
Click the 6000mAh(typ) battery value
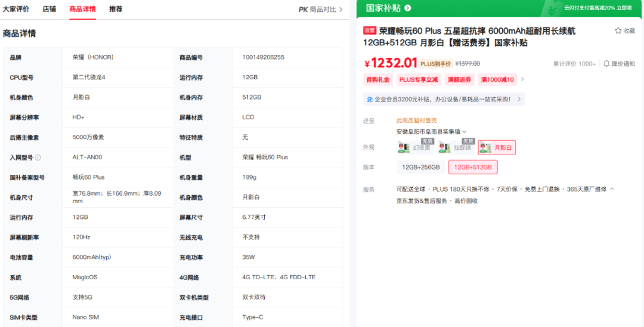[92, 258]
